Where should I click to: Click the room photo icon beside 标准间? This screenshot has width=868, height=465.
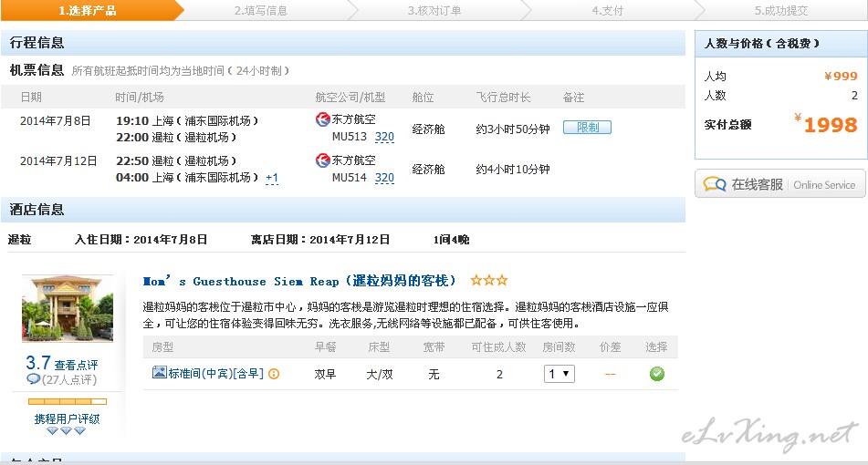point(159,373)
